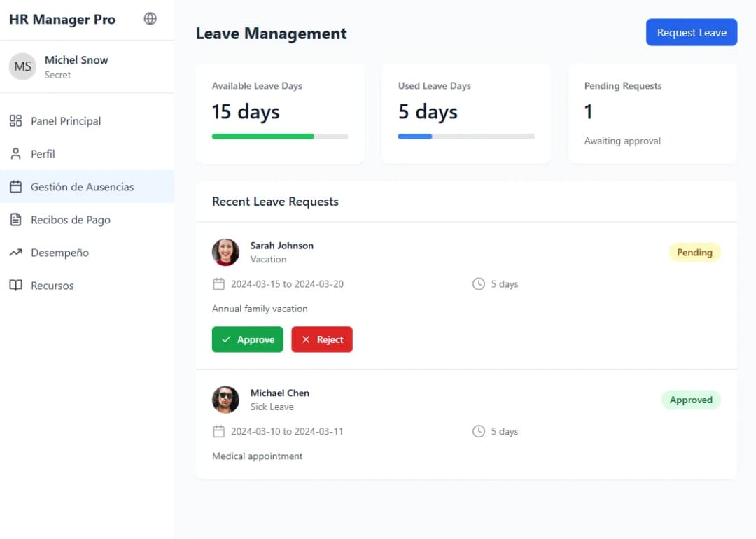Click the Recibos de Pago document icon
The height and width of the screenshot is (539, 756).
15,220
